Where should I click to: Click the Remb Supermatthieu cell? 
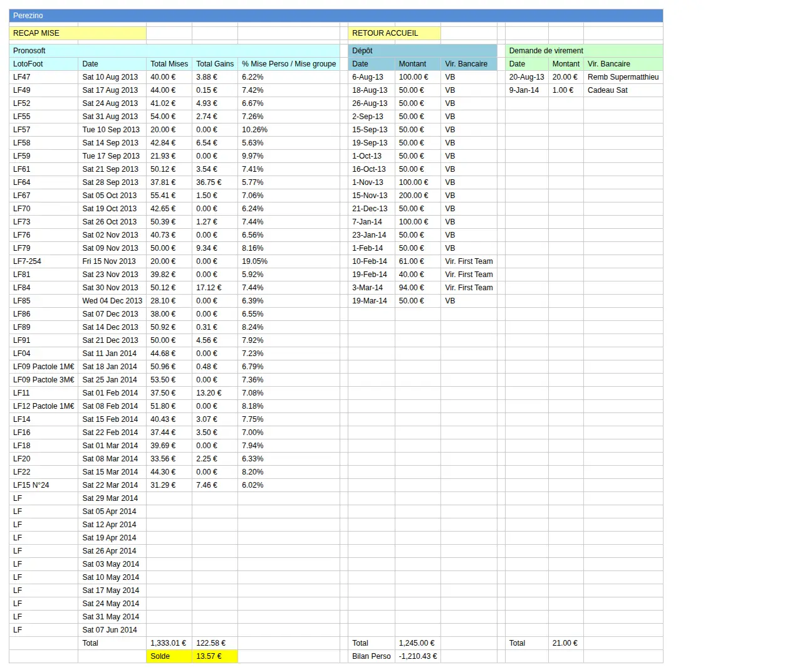[623, 77]
